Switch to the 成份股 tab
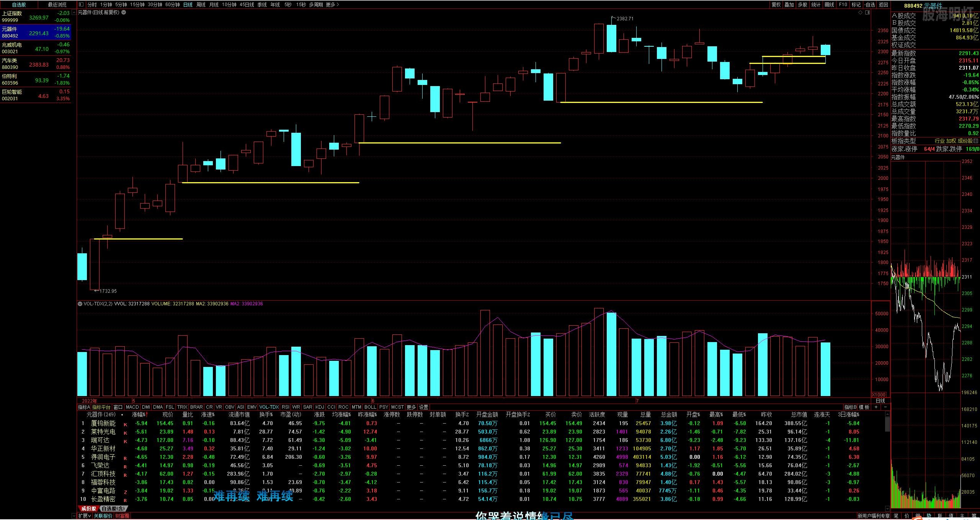This screenshot has height=520, width=980. (88, 509)
